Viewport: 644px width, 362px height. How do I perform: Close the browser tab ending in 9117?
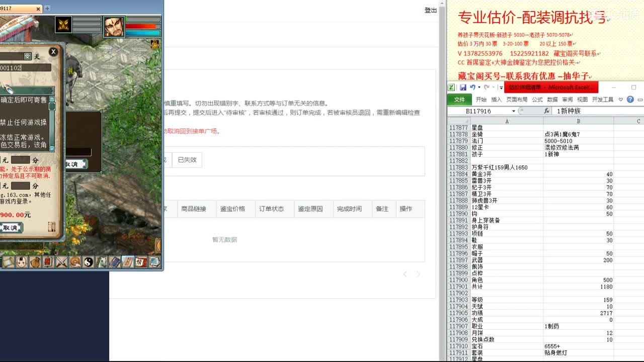click(x=38, y=9)
